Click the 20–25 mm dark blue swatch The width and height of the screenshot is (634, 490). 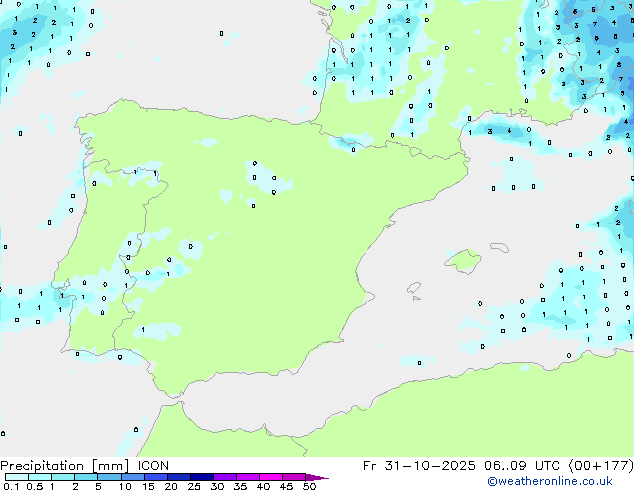coord(178,477)
